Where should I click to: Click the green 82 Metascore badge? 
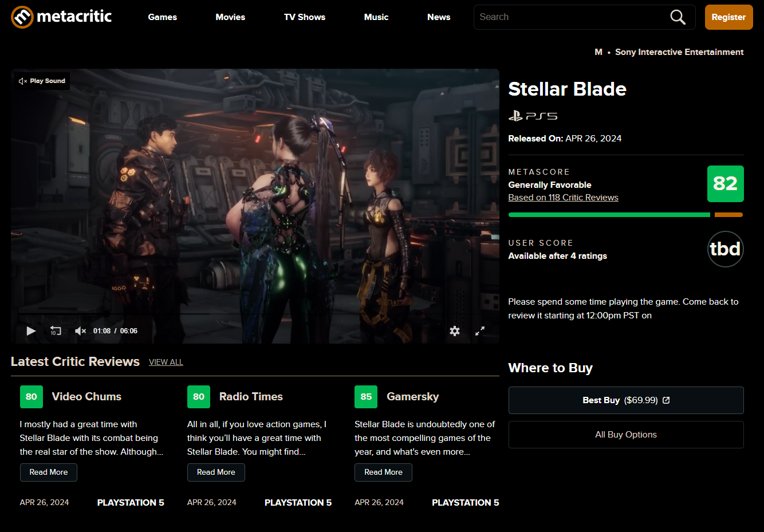[725, 184]
